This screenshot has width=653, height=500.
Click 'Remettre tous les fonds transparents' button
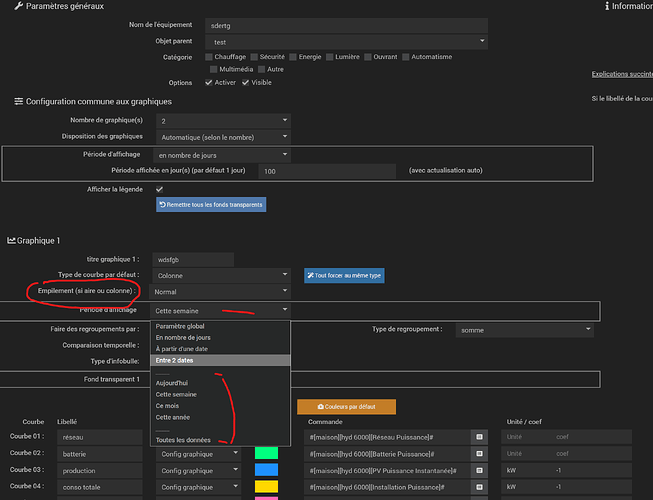point(212,204)
